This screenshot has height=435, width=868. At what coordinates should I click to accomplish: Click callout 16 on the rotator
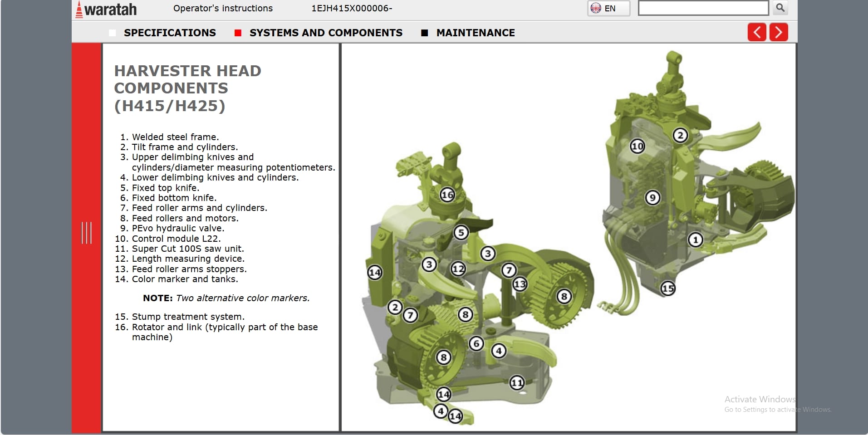pos(447,195)
